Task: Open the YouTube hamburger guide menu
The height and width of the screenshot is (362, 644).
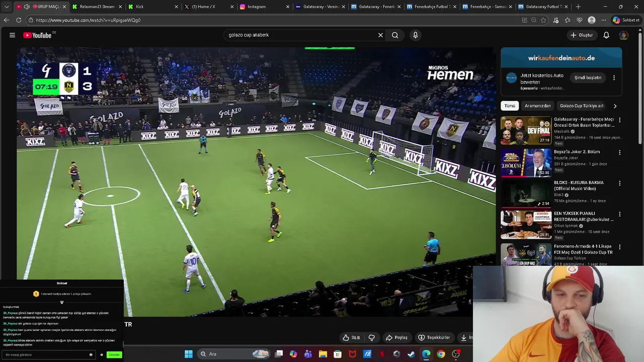Action: point(12,35)
